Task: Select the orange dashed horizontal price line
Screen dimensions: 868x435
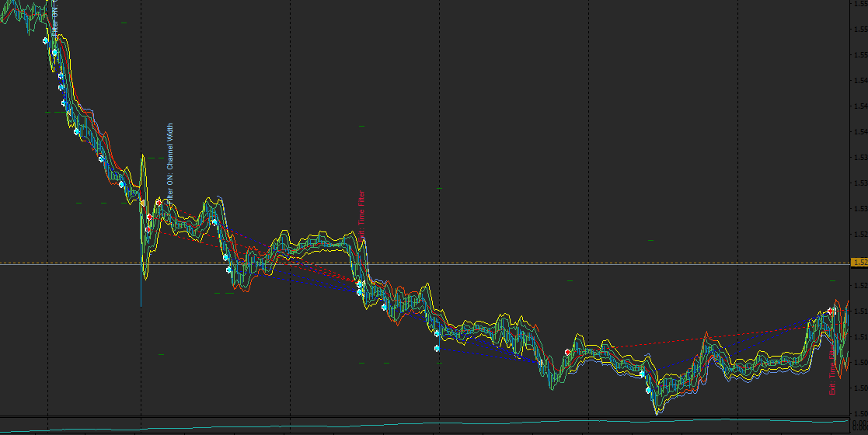Action: coord(424,263)
